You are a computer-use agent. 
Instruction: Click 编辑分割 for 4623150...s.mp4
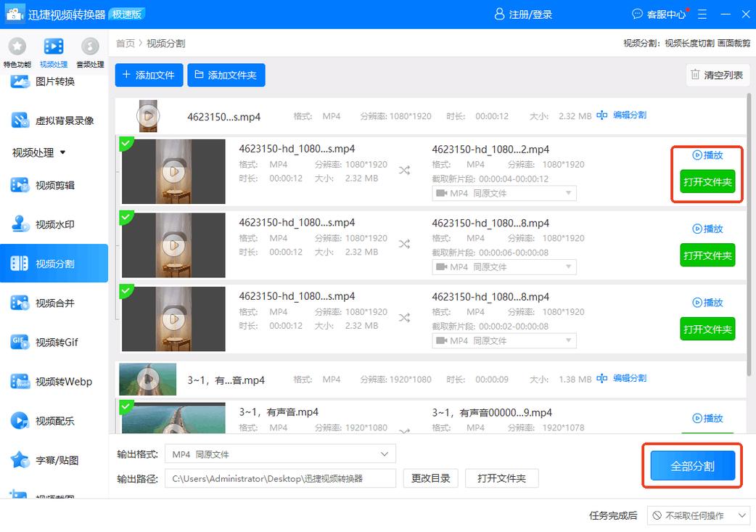click(x=622, y=115)
